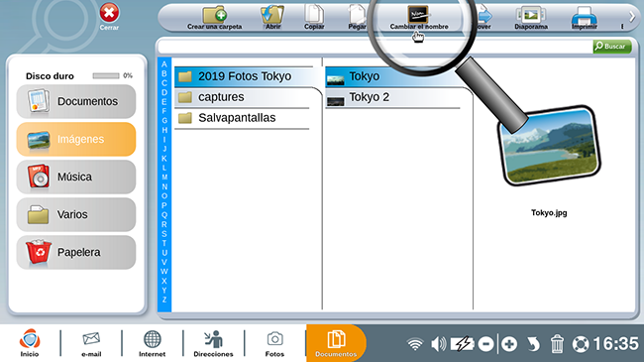Click the search text field
The width and height of the screenshot is (644, 362).
click(x=375, y=47)
